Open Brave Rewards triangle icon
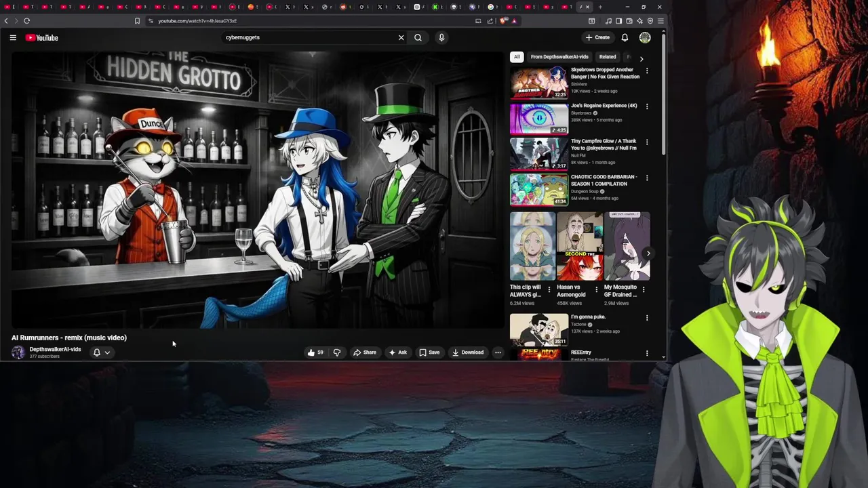Screen dimensions: 868x488 [x=514, y=21]
